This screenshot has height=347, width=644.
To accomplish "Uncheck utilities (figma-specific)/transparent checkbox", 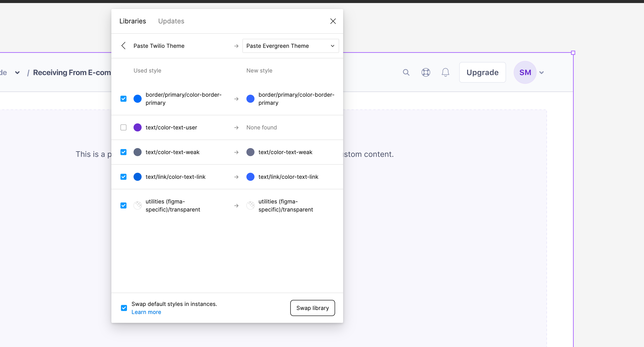I will 123,205.
